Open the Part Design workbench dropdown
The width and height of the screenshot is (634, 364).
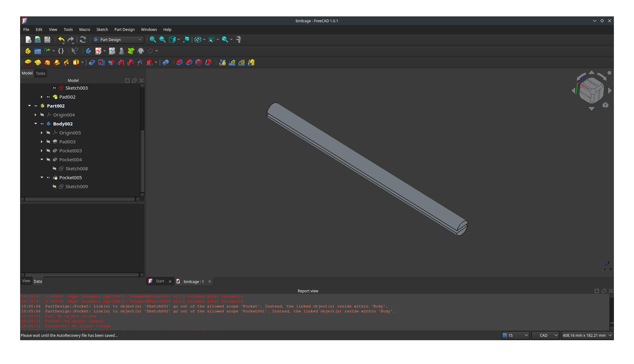coord(118,40)
